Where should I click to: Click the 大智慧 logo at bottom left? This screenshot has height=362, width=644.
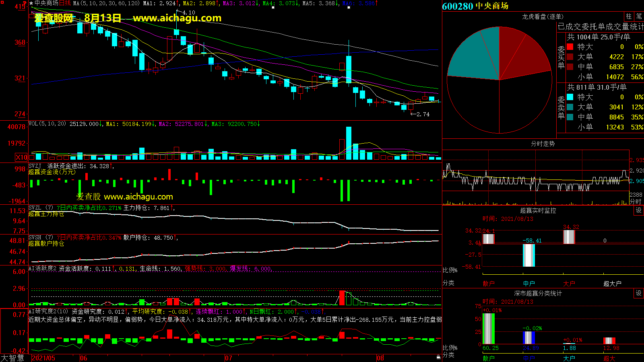click(x=12, y=358)
